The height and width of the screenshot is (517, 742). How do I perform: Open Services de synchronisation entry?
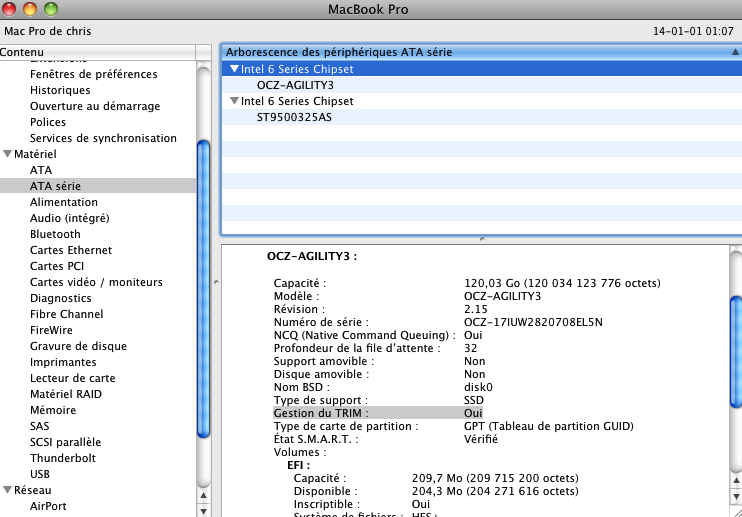pyautogui.click(x=103, y=139)
